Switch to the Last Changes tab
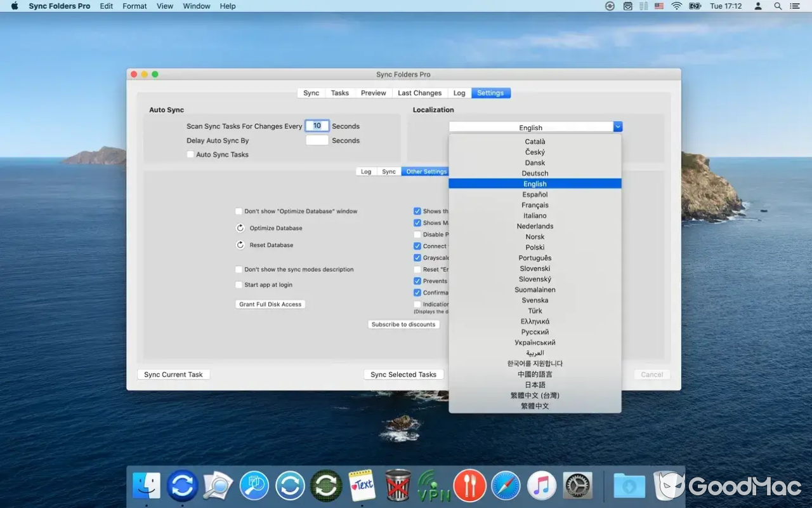This screenshot has height=508, width=812. (419, 93)
